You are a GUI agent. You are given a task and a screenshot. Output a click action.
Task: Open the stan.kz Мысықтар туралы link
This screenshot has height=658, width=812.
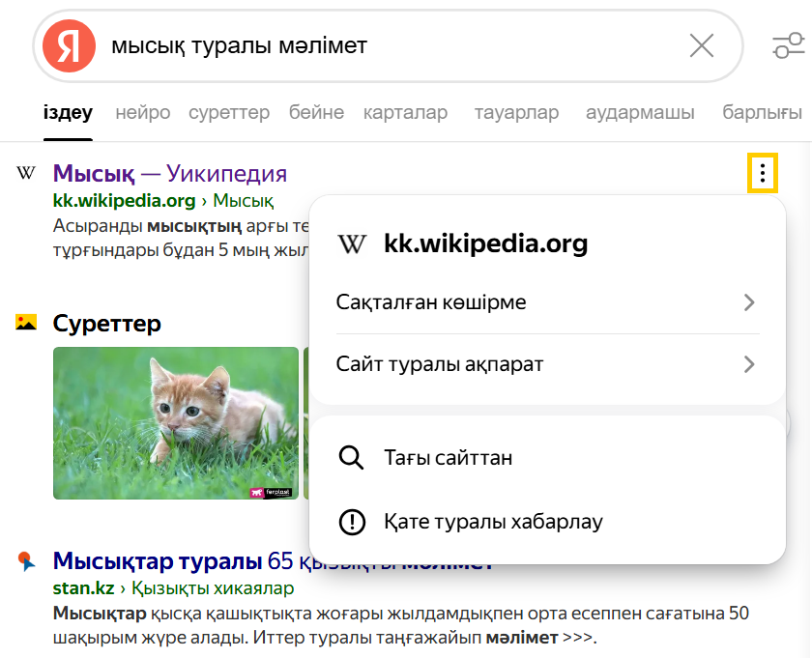[158, 561]
